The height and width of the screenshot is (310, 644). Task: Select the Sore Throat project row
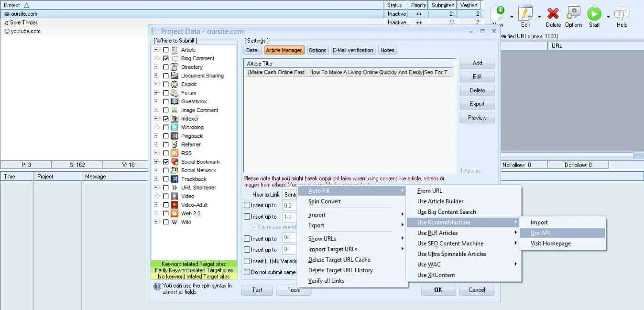coord(191,22)
